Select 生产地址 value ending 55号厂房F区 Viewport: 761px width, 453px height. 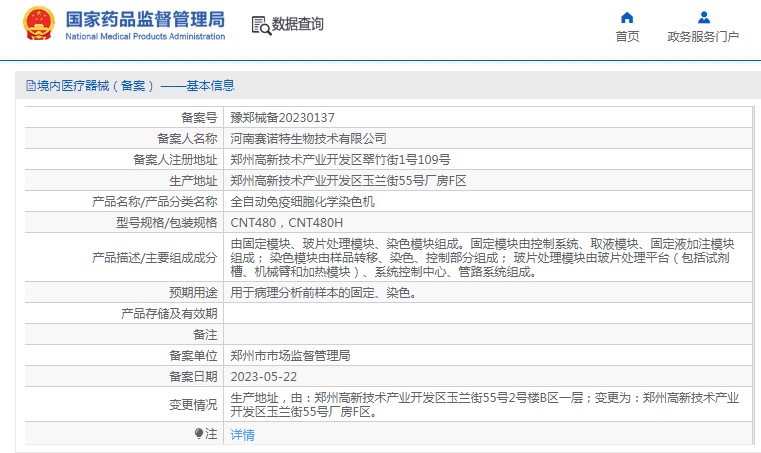(348, 181)
